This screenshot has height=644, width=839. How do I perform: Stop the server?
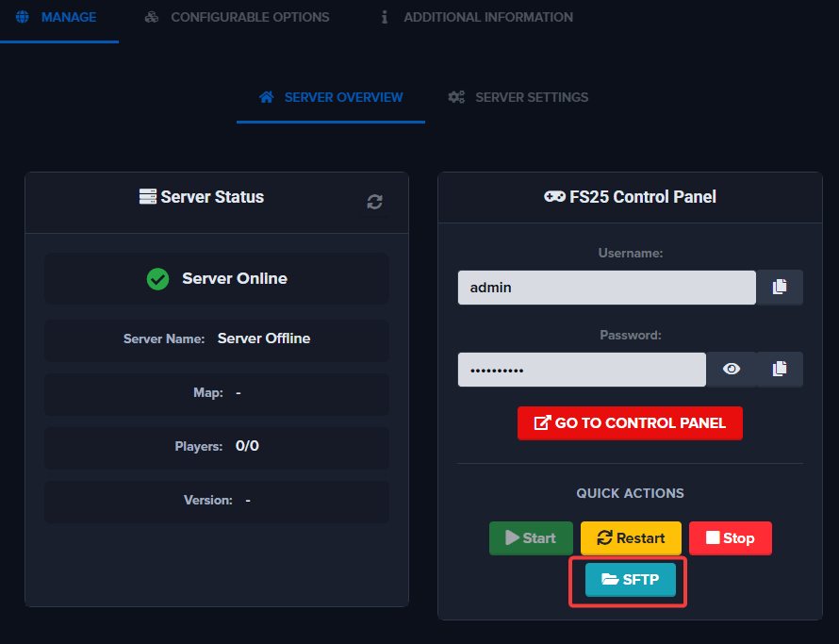[x=730, y=538]
